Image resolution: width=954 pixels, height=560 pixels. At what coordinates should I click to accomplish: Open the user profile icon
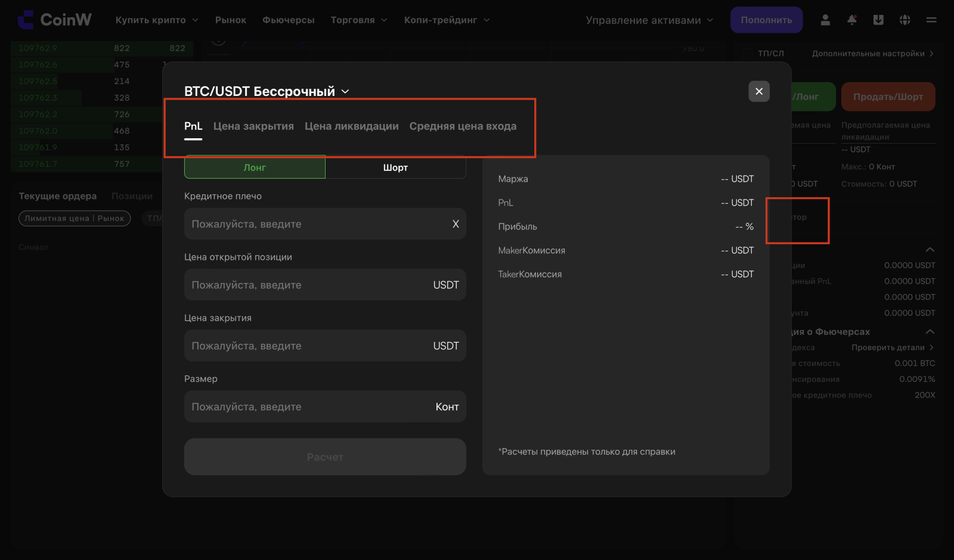pyautogui.click(x=825, y=20)
